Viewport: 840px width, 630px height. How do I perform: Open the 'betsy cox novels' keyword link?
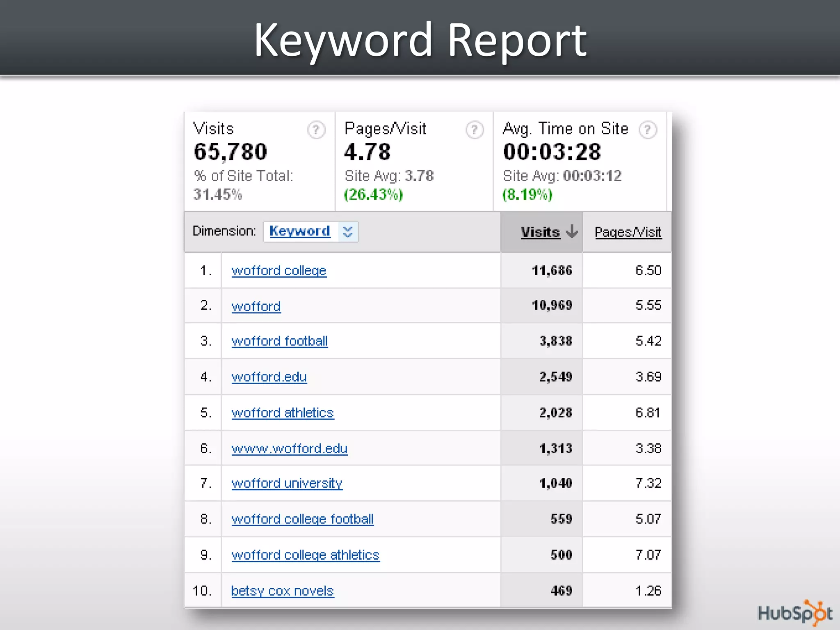(x=283, y=591)
